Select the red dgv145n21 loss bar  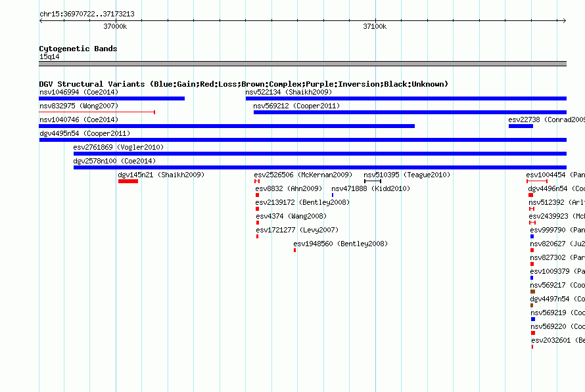[x=128, y=181]
